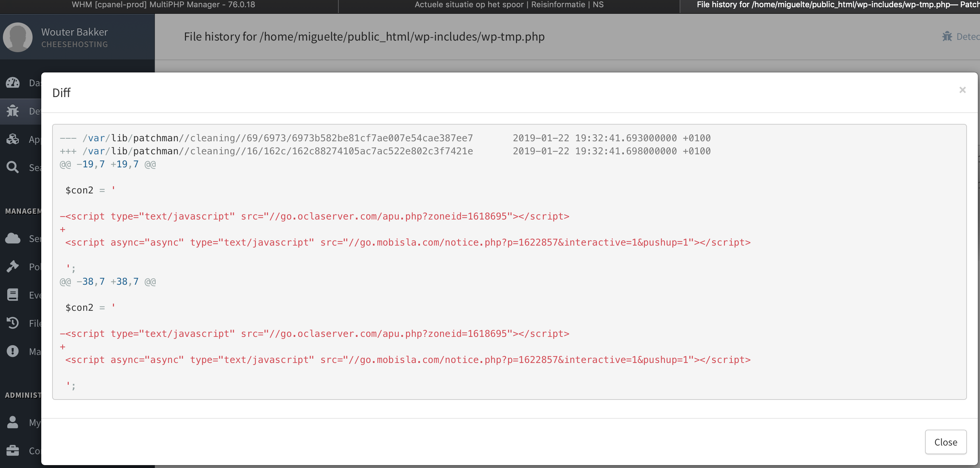The image size is (980, 468).
Task: Switch to NS Reisinformatie browser tab
Action: point(509,5)
